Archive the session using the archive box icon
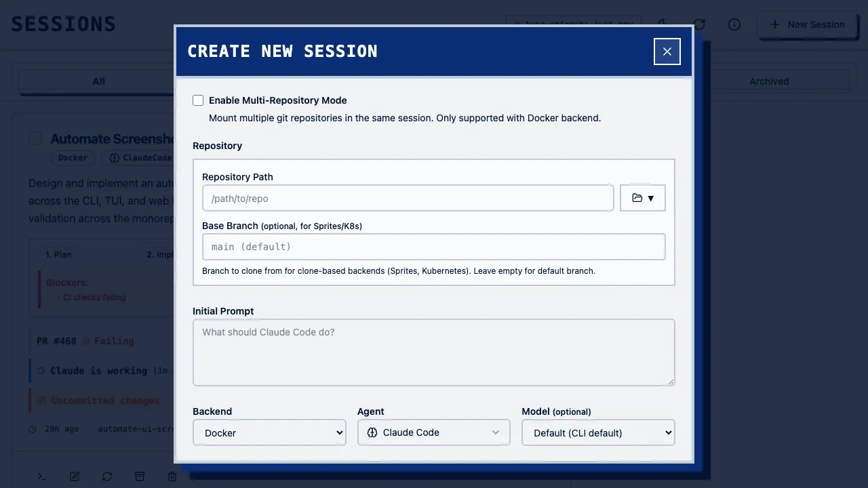The width and height of the screenshot is (868, 488). coord(140,476)
